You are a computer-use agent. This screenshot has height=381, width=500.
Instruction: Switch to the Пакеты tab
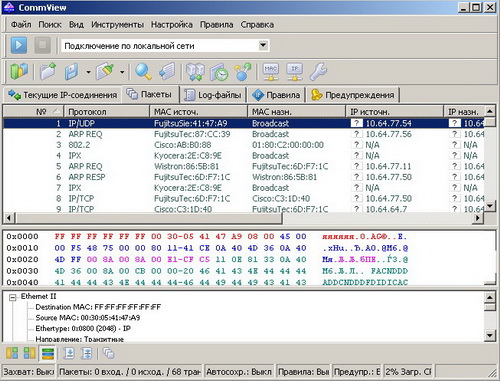[151, 94]
